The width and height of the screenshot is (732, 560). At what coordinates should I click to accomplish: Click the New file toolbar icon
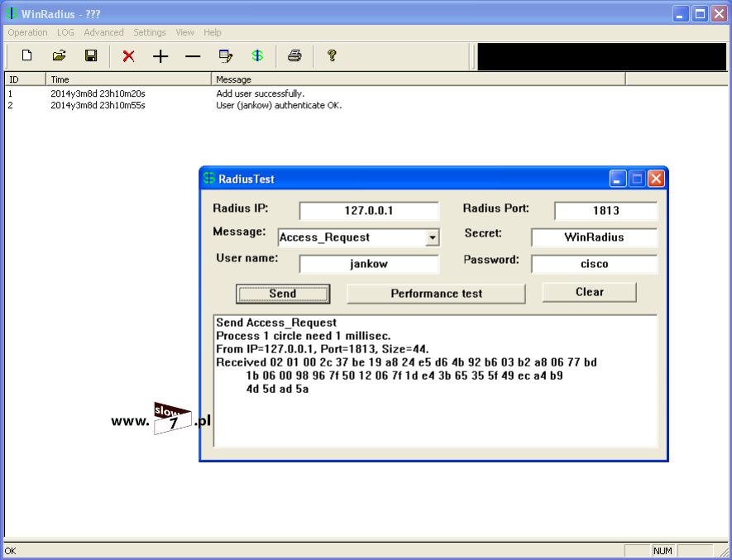(27, 56)
